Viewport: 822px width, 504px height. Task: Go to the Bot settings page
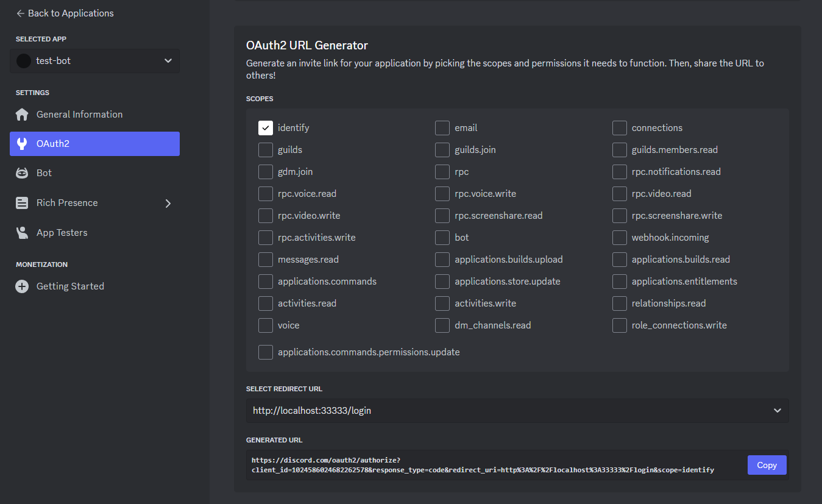(x=94, y=173)
